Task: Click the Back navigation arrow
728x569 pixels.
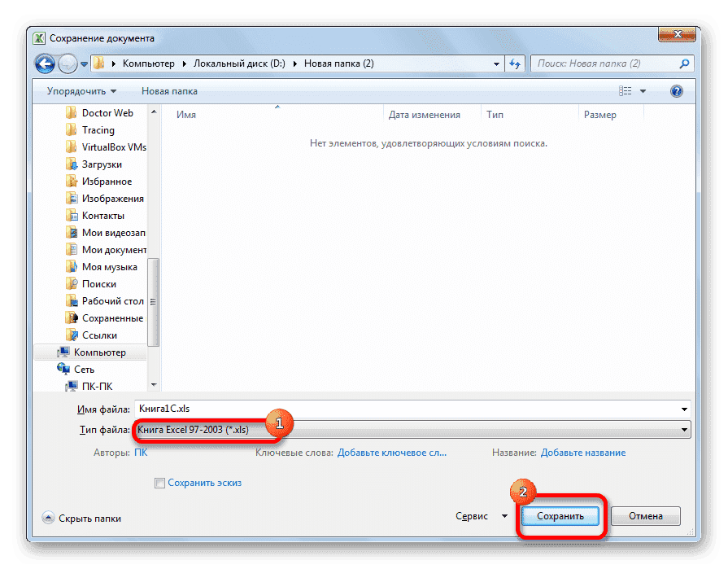Action: [46, 63]
